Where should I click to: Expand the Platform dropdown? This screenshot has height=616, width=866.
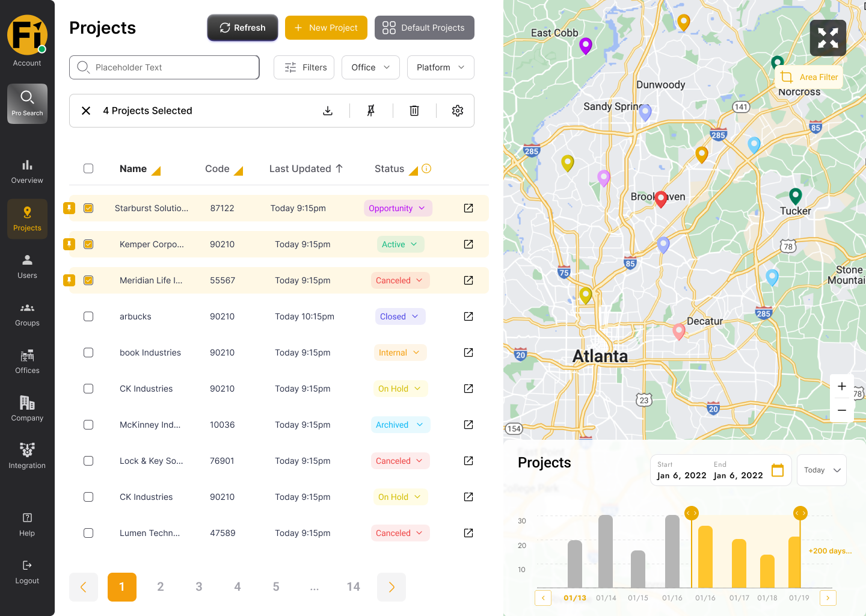coord(441,67)
